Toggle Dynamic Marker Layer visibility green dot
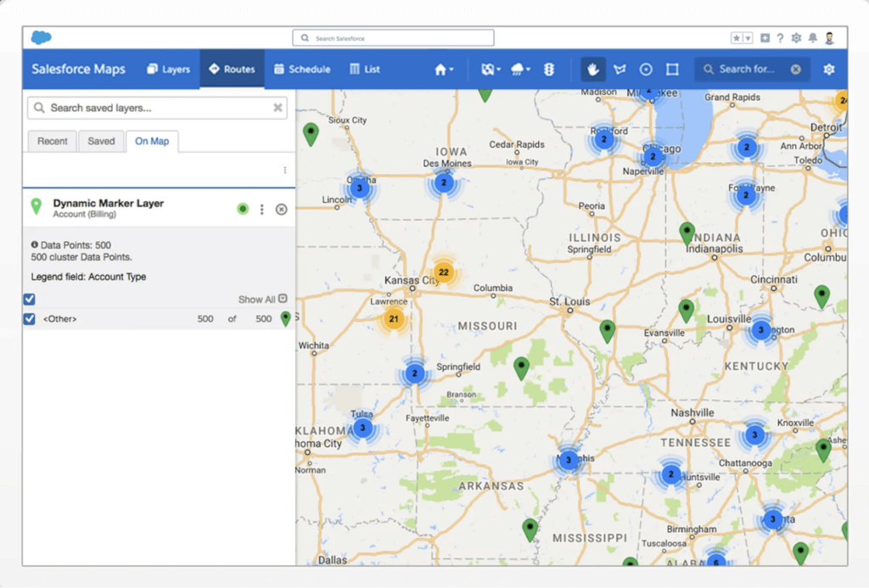The height and width of the screenshot is (588, 869). [243, 209]
